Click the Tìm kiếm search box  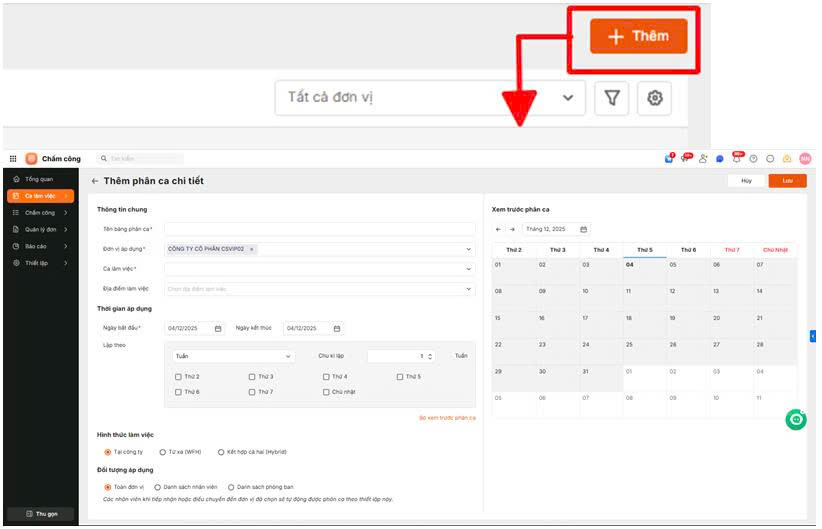[x=140, y=158]
